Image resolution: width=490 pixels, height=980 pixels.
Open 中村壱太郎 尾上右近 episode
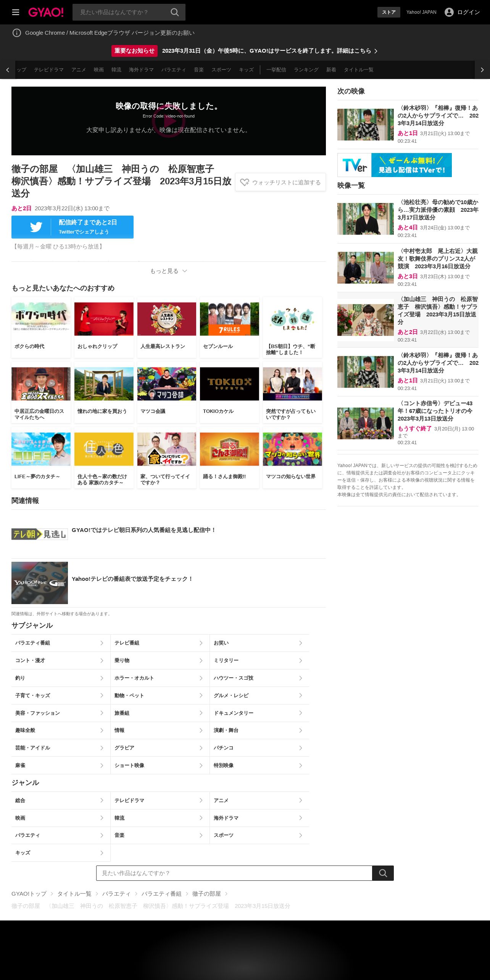[408, 268]
